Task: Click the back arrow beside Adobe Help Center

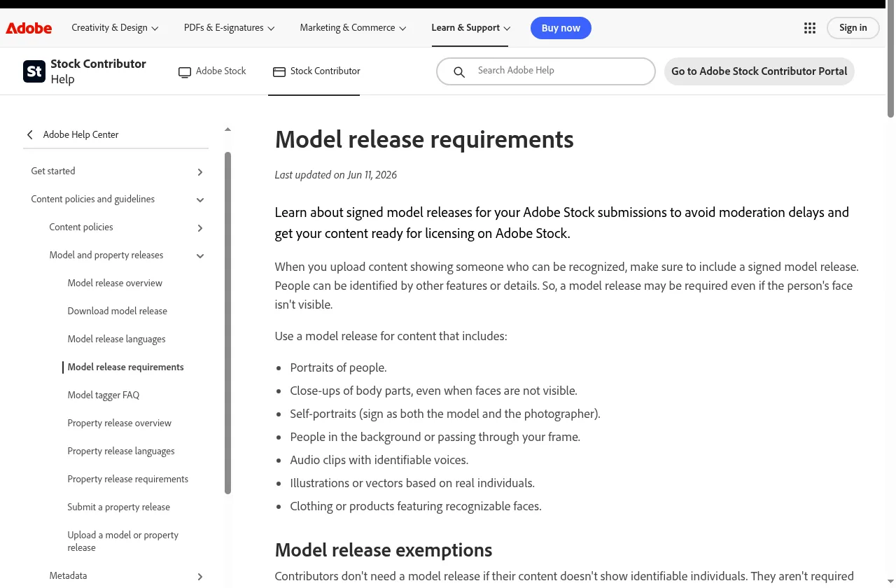Action: tap(30, 134)
